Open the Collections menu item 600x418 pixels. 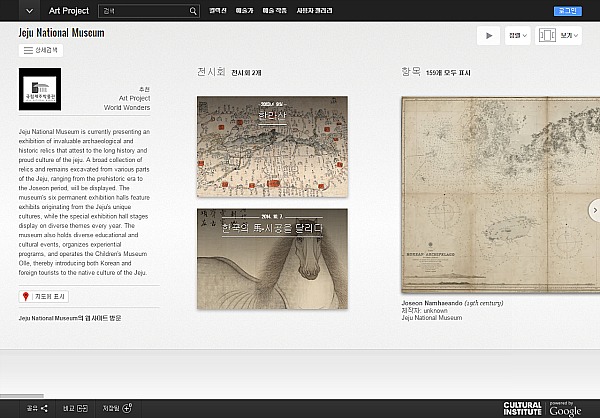217,11
